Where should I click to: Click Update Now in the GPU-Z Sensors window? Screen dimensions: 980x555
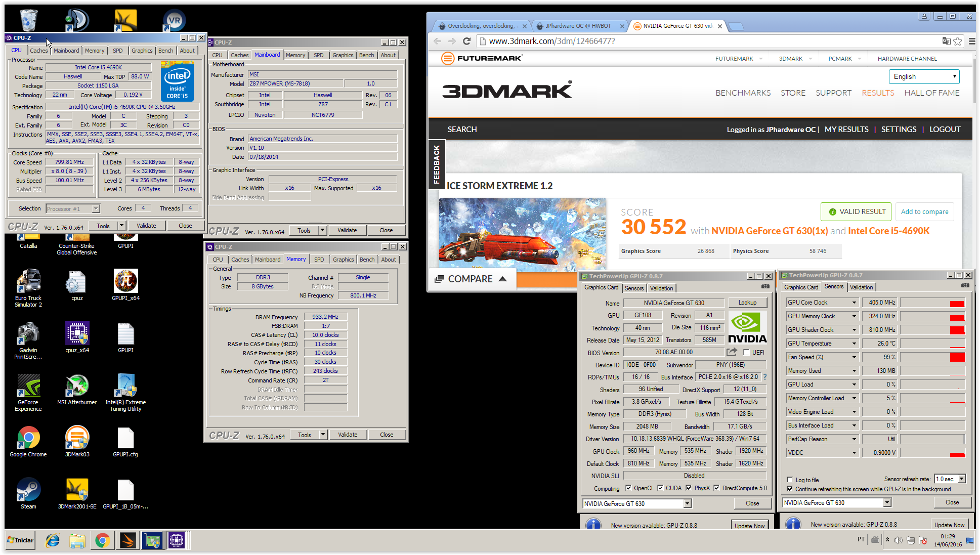point(949,525)
